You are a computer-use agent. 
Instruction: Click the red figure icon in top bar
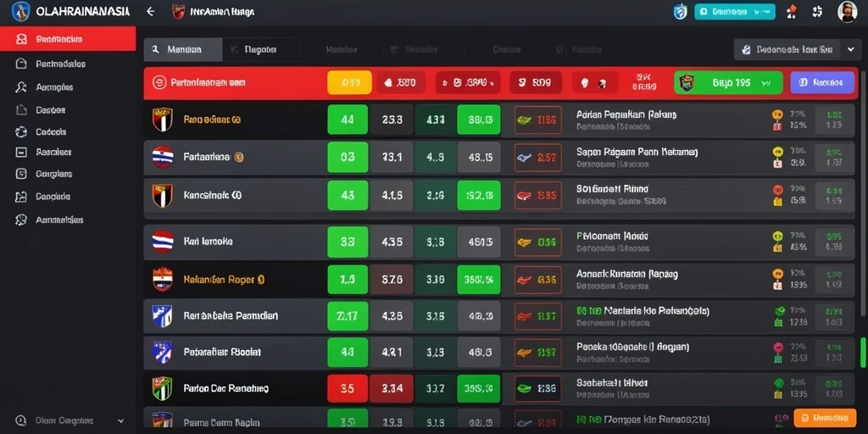point(793,12)
